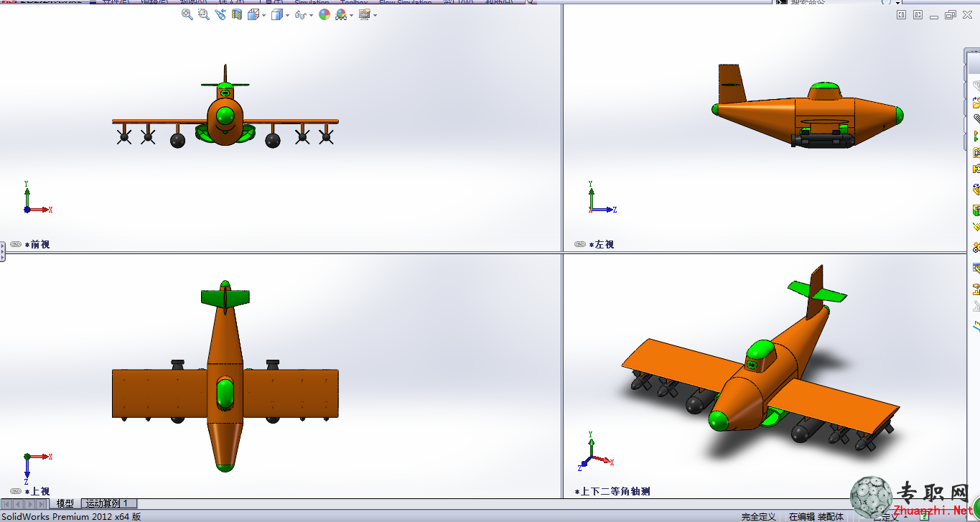Open the View Settings dropdown arrow
The image size is (980, 522).
[x=375, y=15]
